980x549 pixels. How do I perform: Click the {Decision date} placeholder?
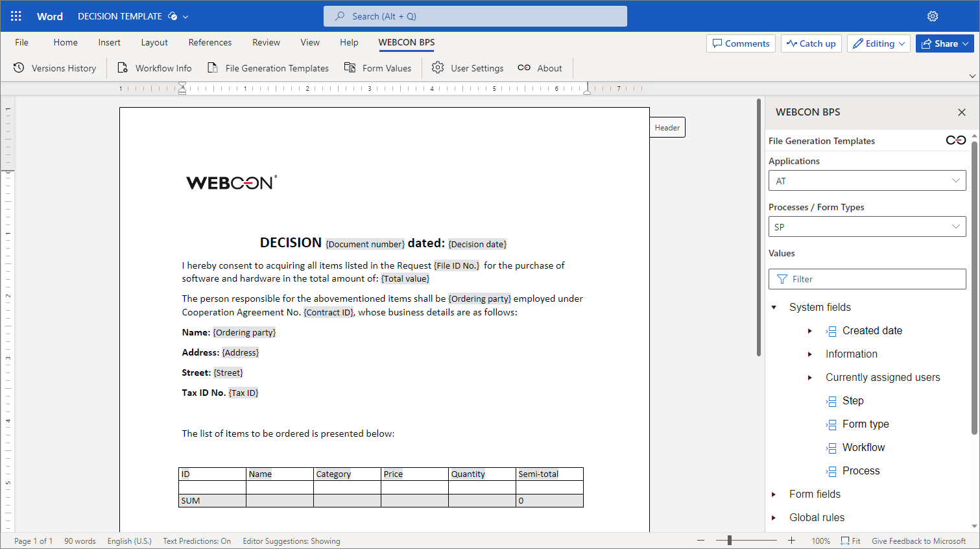pyautogui.click(x=477, y=244)
